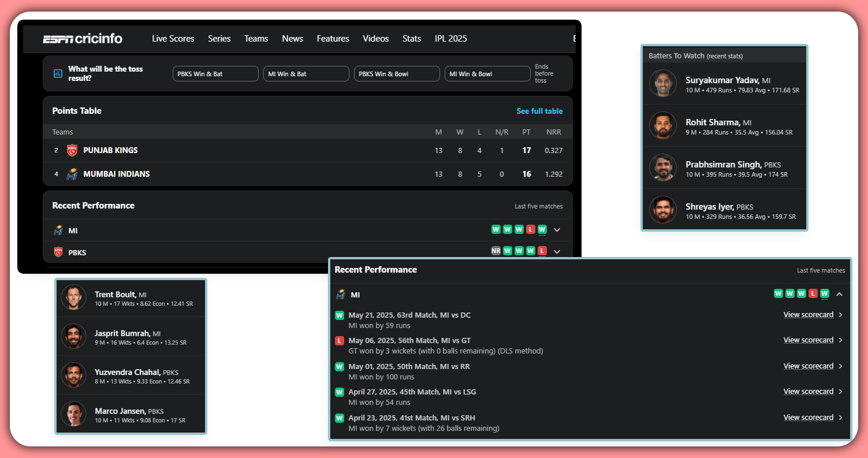The image size is (868, 458).
Task: View scorecard for MI vs RR match
Action: (808, 366)
